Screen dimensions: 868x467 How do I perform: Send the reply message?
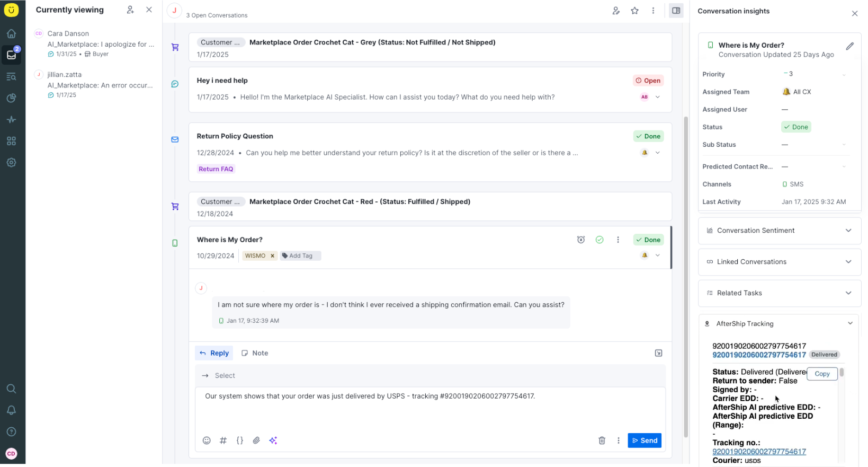645,440
